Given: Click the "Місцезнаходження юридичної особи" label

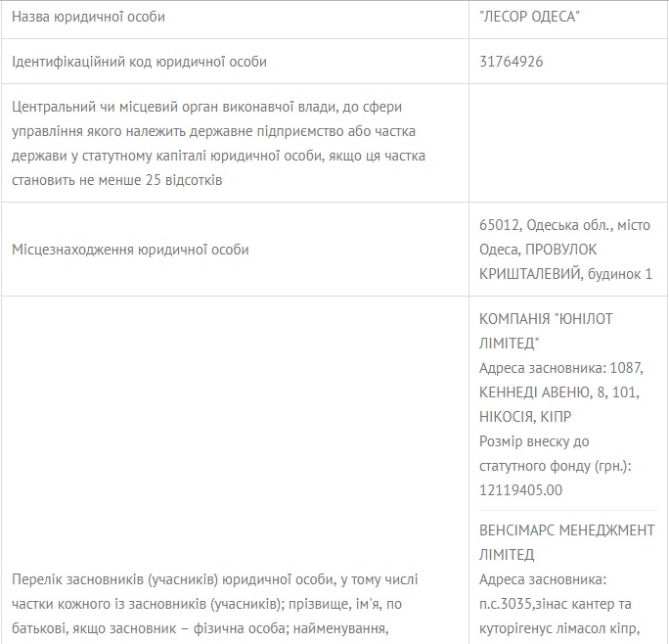Looking at the screenshot, I should (130, 250).
